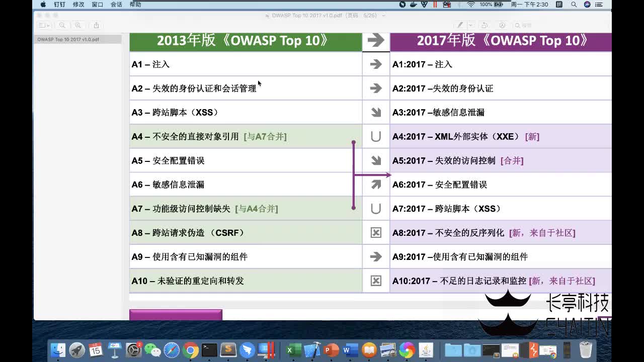644x362 pixels.
Task: Open Notification Center list icon
Action: 600,5
